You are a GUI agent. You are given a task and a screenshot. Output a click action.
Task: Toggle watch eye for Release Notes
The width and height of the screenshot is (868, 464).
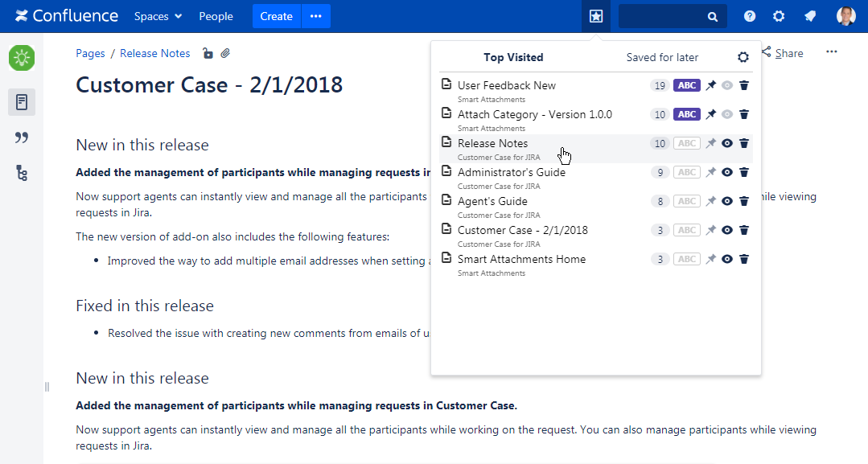click(727, 144)
